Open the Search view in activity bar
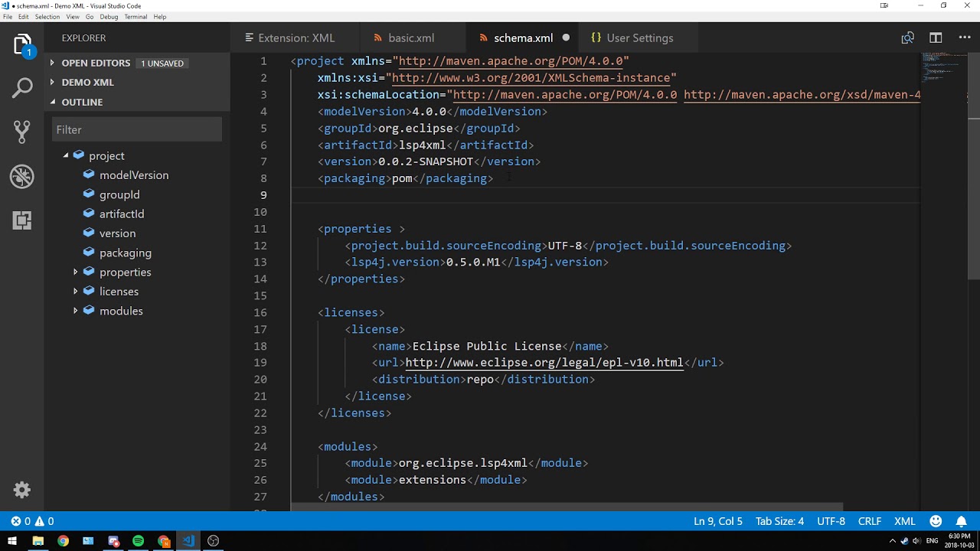 pyautogui.click(x=22, y=88)
